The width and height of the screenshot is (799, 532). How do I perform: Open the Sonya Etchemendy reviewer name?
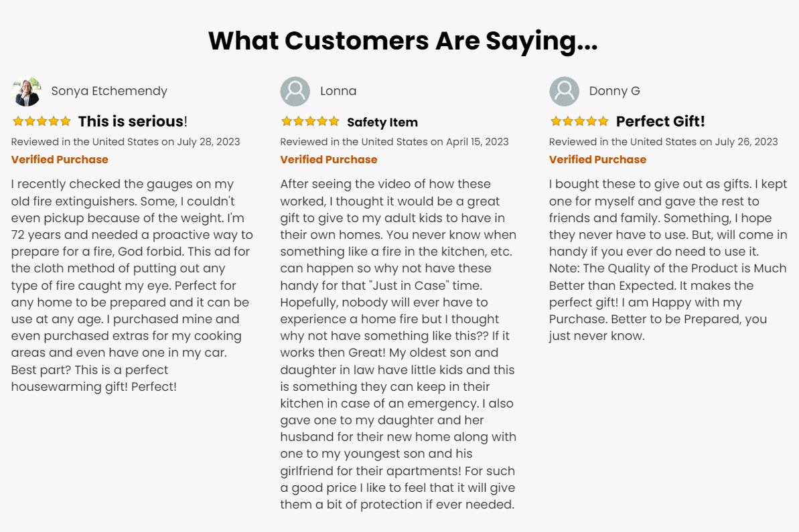coord(109,91)
